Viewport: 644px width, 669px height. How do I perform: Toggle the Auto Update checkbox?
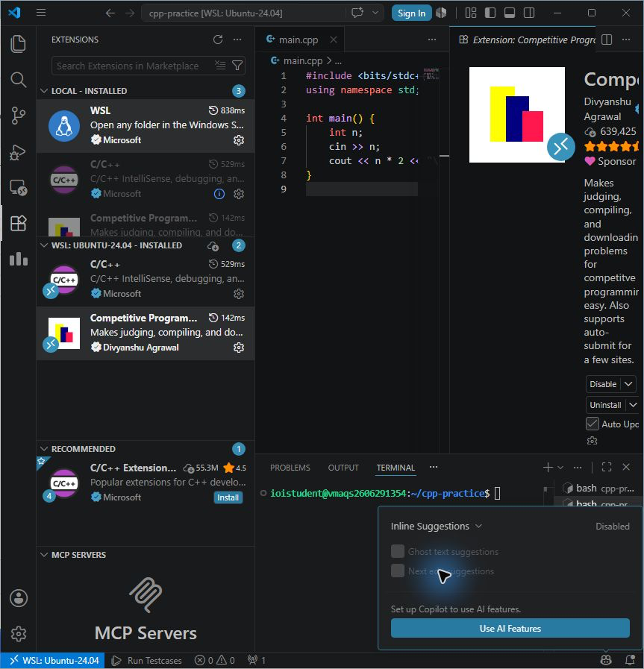pyautogui.click(x=592, y=424)
